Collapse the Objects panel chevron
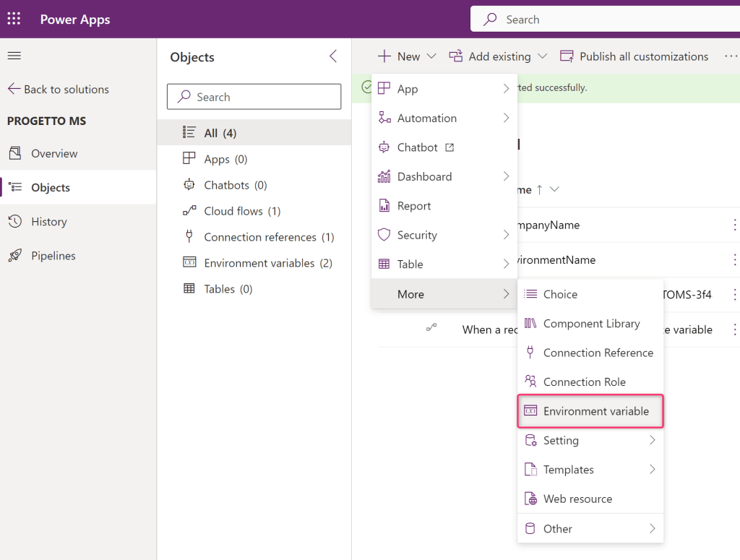The image size is (740, 560). pos(332,56)
